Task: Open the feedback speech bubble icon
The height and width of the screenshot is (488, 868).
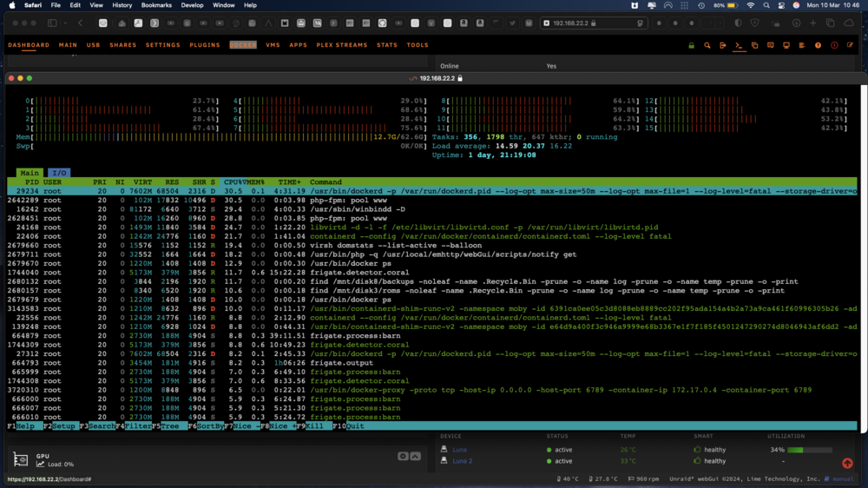Action: (770, 45)
